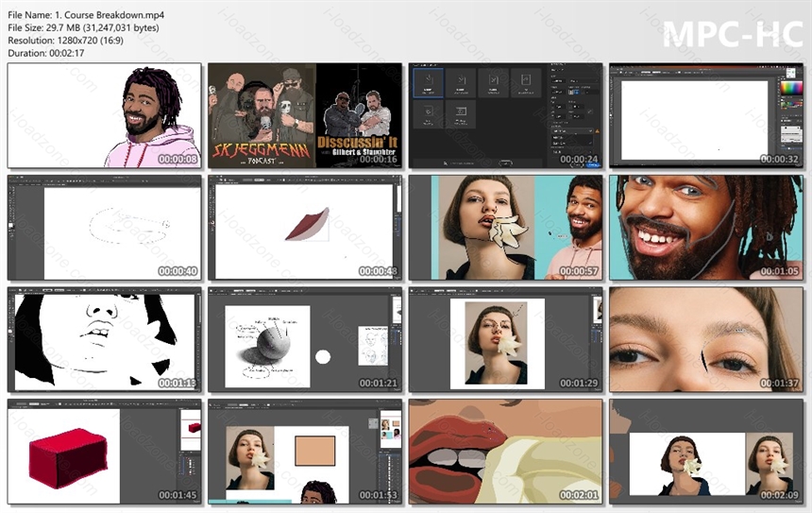Open the vector lips close-up thumbnail at 00:02:01
812x513 pixels.
506,452
